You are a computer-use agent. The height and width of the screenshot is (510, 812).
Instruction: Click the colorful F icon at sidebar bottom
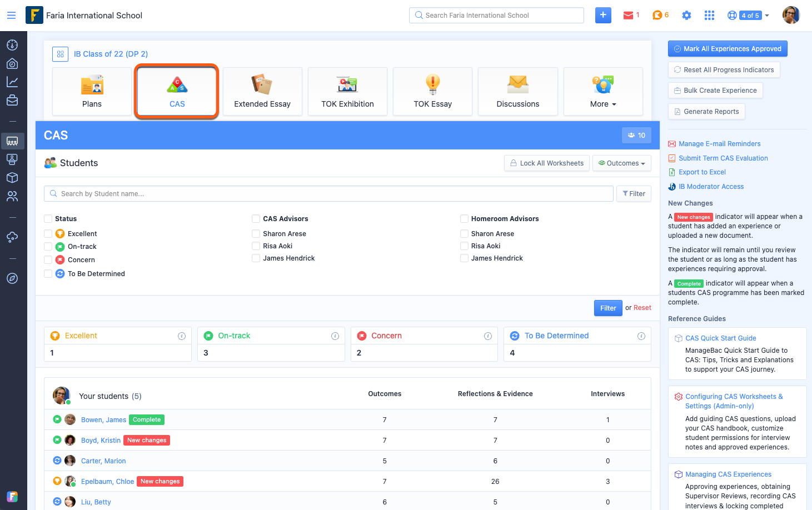point(12,496)
